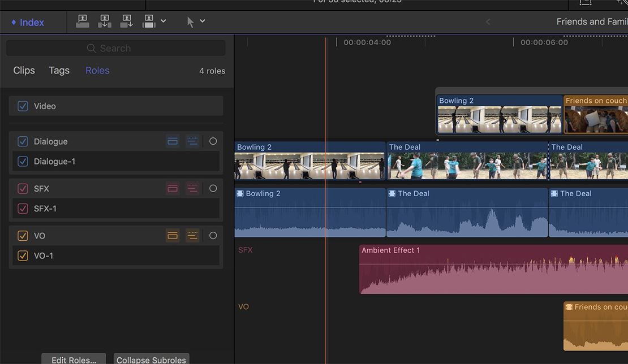
Task: Uncheck the VO-1 subrole checkbox
Action: [23, 255]
